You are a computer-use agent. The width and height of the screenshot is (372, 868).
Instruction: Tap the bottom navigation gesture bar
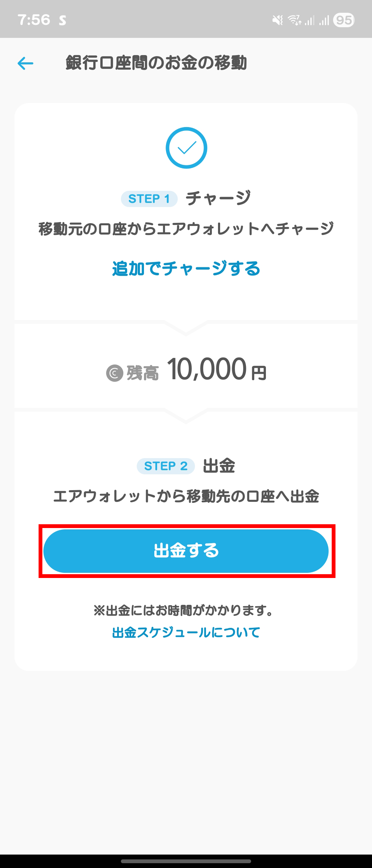[x=186, y=861]
